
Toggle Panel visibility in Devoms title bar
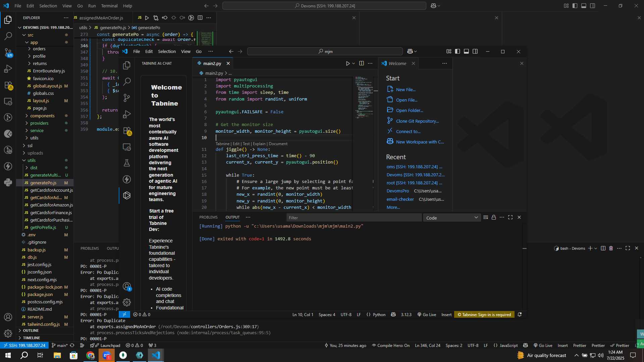pos(584,6)
